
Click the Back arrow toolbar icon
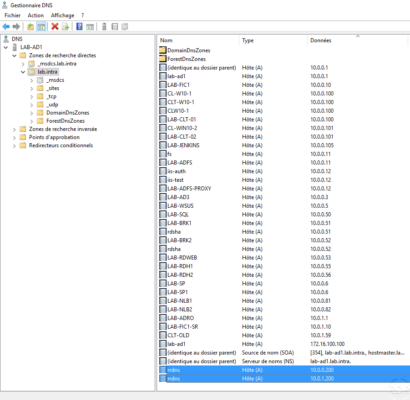coord(6,27)
